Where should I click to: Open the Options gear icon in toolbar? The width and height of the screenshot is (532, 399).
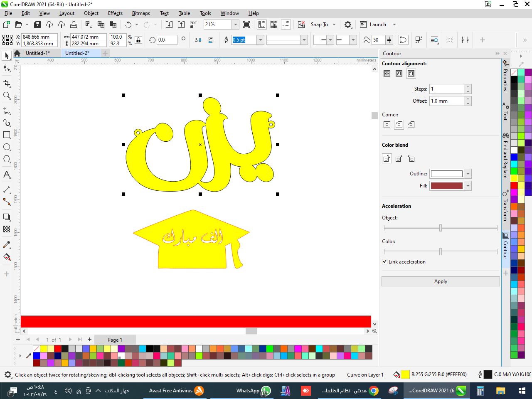click(x=348, y=25)
